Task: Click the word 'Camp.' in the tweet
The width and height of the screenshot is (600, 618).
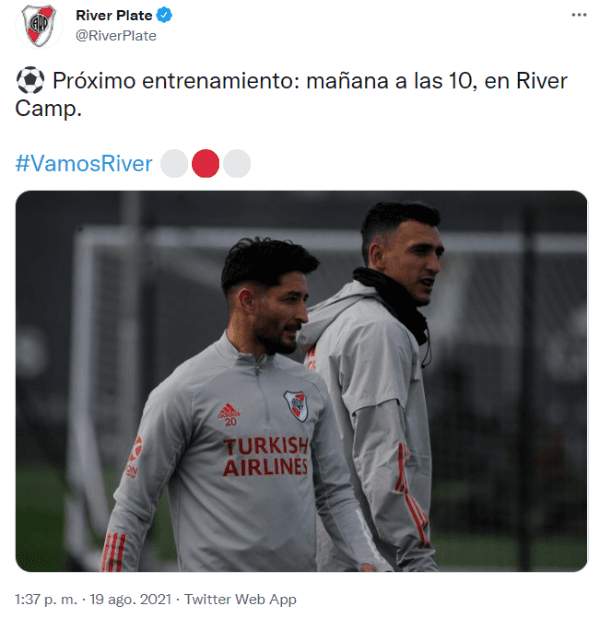Action: 48,109
